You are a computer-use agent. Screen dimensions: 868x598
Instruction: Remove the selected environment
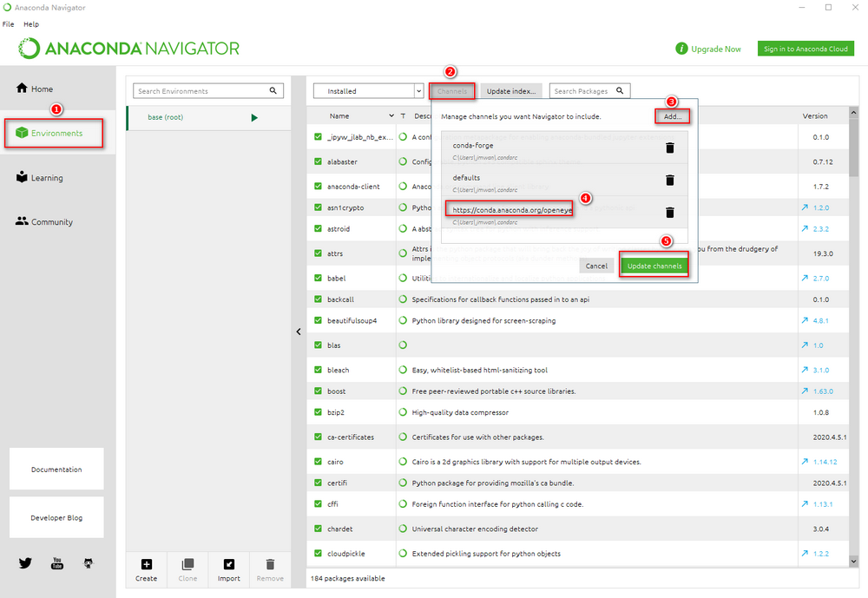(270, 569)
